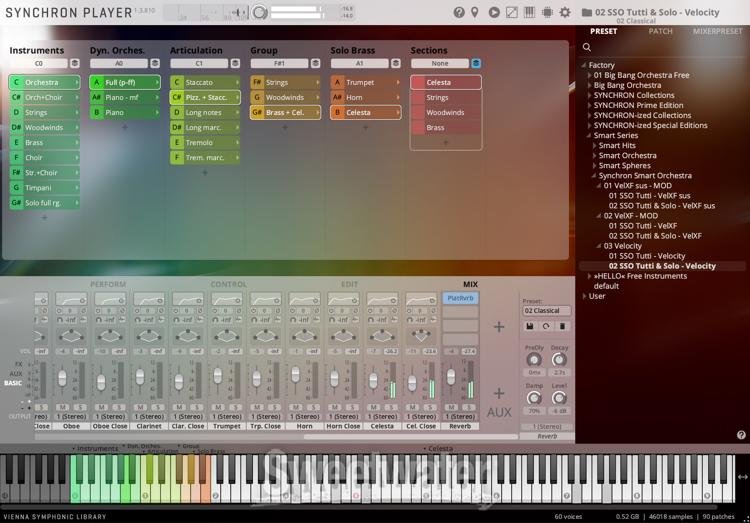
Task: Select the Piano - mf dynamics slot
Action: click(124, 97)
